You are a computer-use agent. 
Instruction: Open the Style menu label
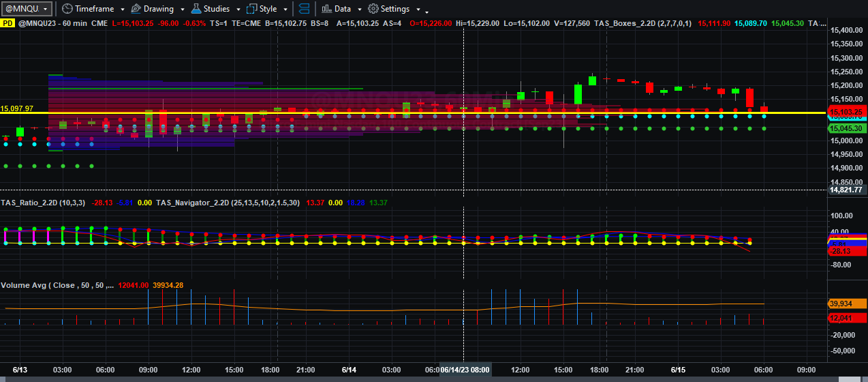(x=268, y=9)
